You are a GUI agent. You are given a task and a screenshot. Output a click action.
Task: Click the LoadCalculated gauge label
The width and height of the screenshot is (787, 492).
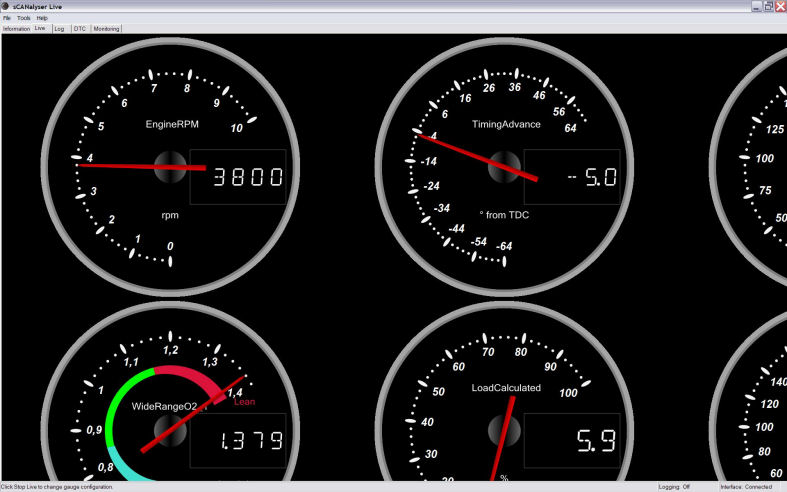coord(506,388)
